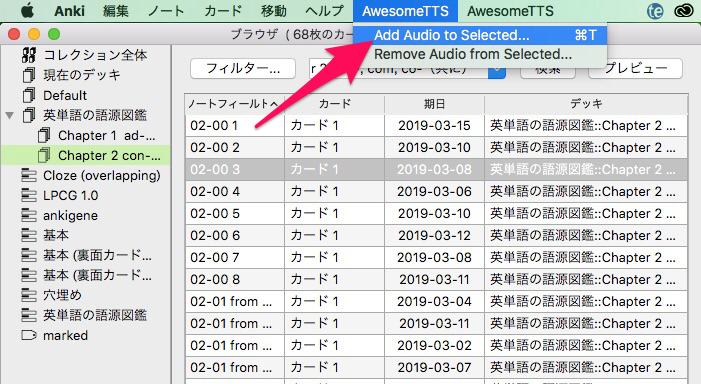Open the ノート menu
The width and height of the screenshot is (701, 384).
click(x=166, y=11)
